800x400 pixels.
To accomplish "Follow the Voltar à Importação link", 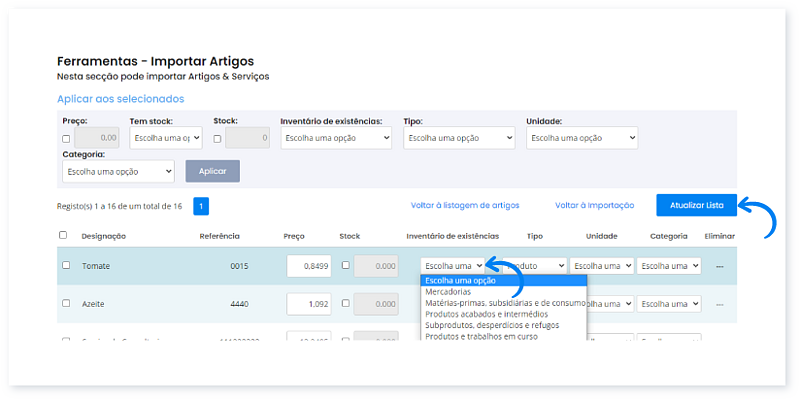I will click(594, 205).
